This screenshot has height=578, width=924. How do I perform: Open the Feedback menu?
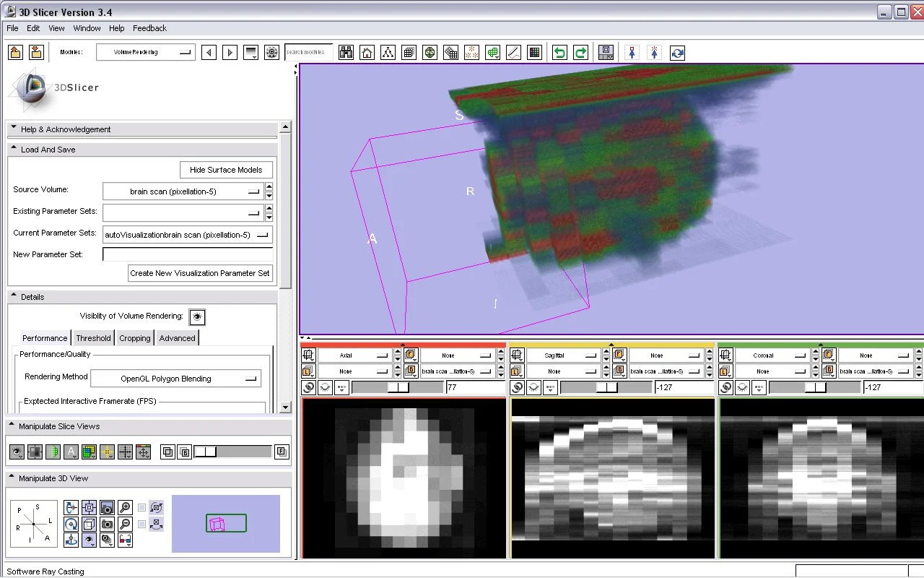(x=149, y=28)
